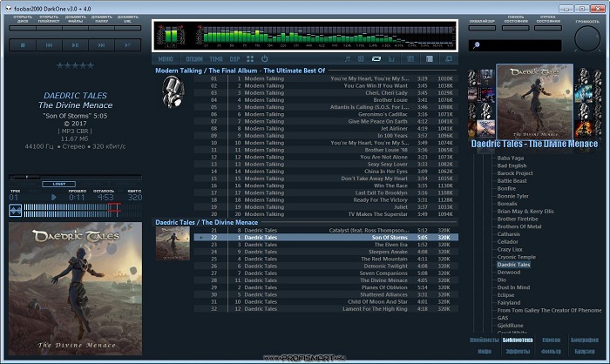Select the playing track "Son Of Storms"
Image resolution: width=610 pixels, height=364 pixels.
(326, 237)
